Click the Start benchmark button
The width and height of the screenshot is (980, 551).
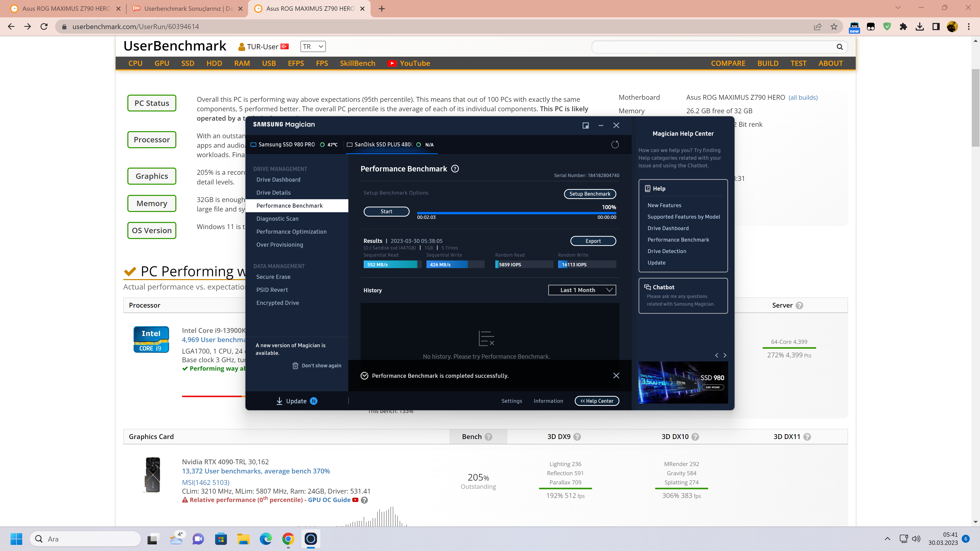click(387, 211)
